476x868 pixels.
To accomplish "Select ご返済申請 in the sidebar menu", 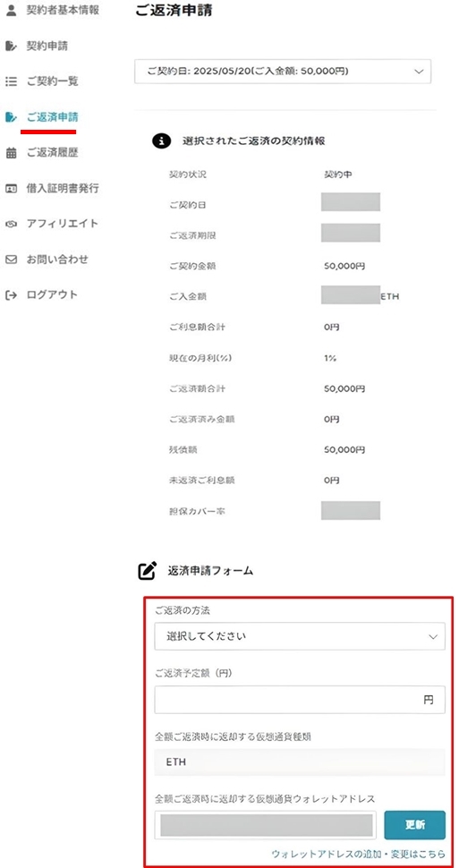I will coord(53,117).
